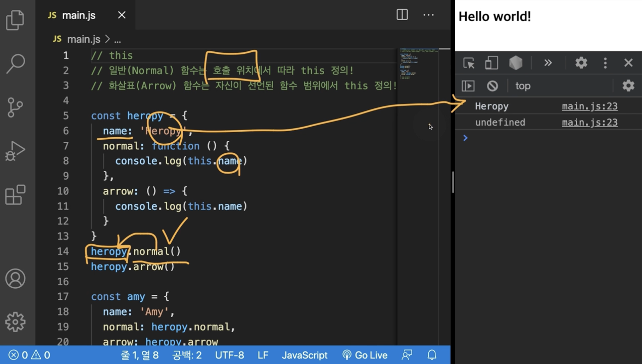Open the Search view in activity bar
Screen dimensions: 642x364
coord(15,64)
